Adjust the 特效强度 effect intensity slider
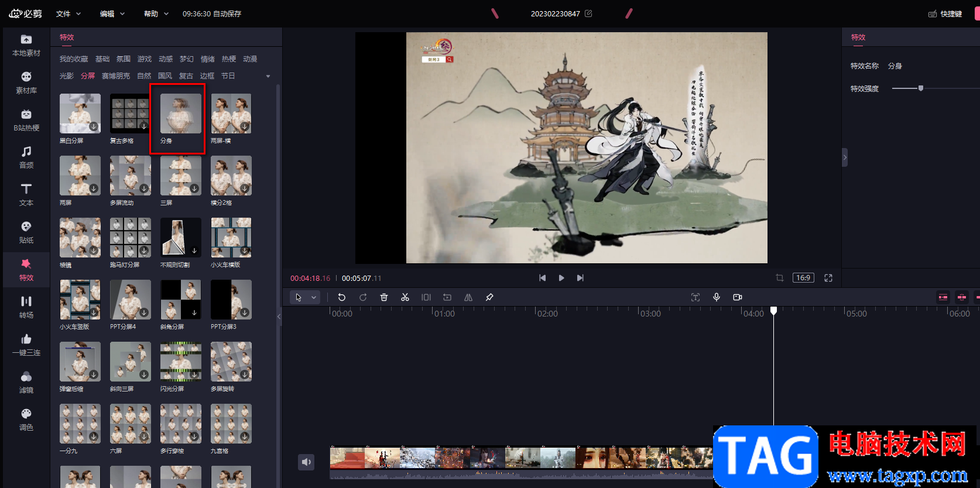Screen dimensions: 980x488 pos(921,88)
